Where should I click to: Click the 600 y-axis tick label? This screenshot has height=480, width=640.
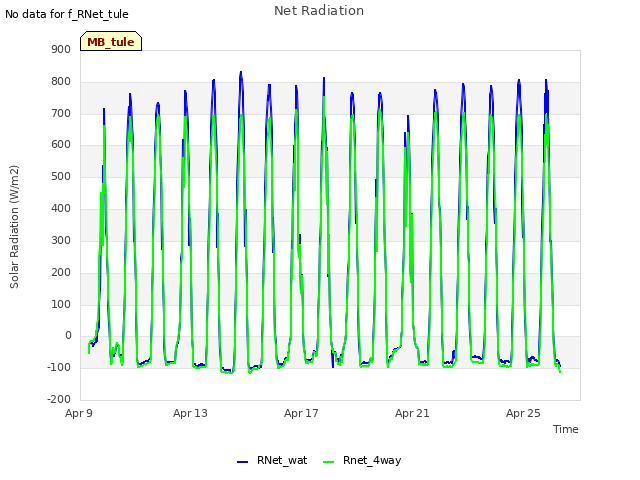[61, 144]
